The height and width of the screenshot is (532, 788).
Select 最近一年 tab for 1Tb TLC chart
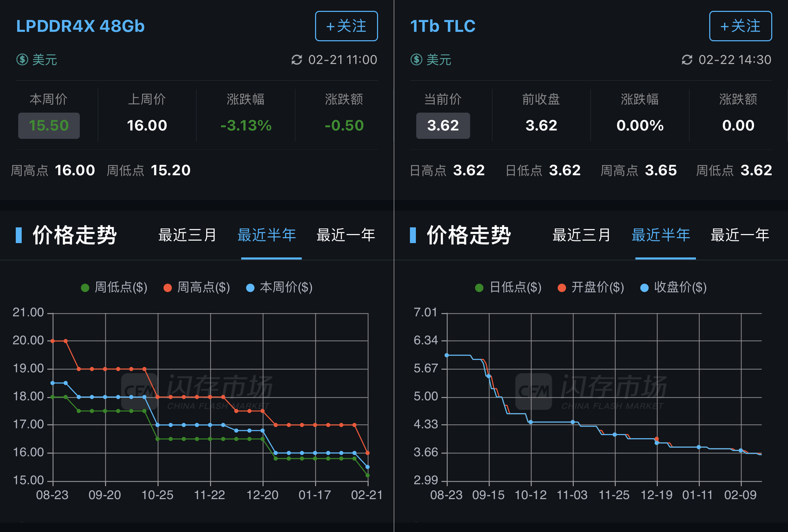[x=740, y=235]
